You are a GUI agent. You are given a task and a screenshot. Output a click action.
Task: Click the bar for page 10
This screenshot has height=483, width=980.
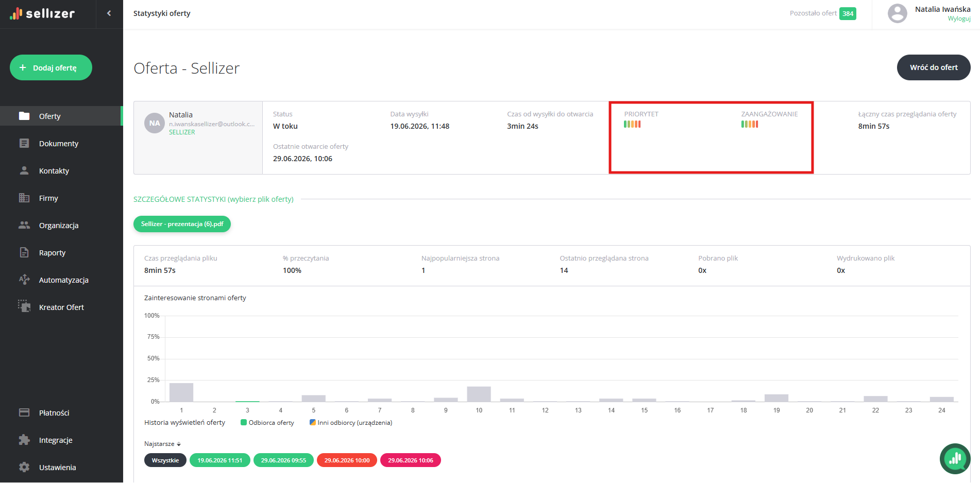479,394
